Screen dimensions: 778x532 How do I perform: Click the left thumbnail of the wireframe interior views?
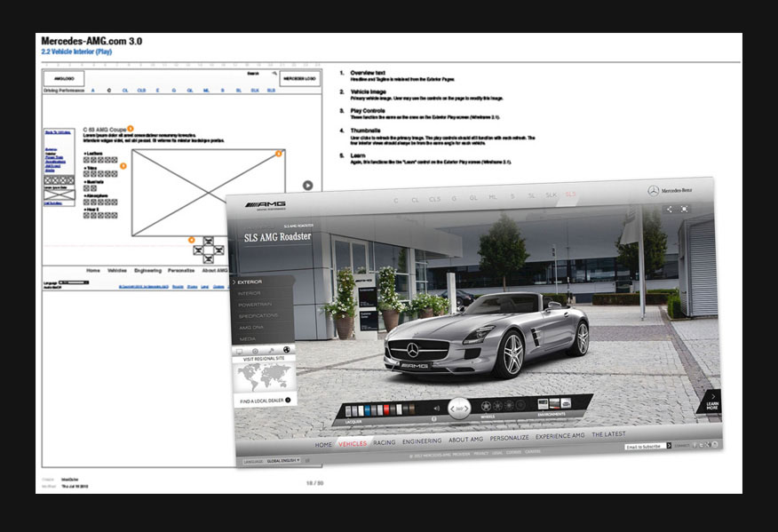198,250
